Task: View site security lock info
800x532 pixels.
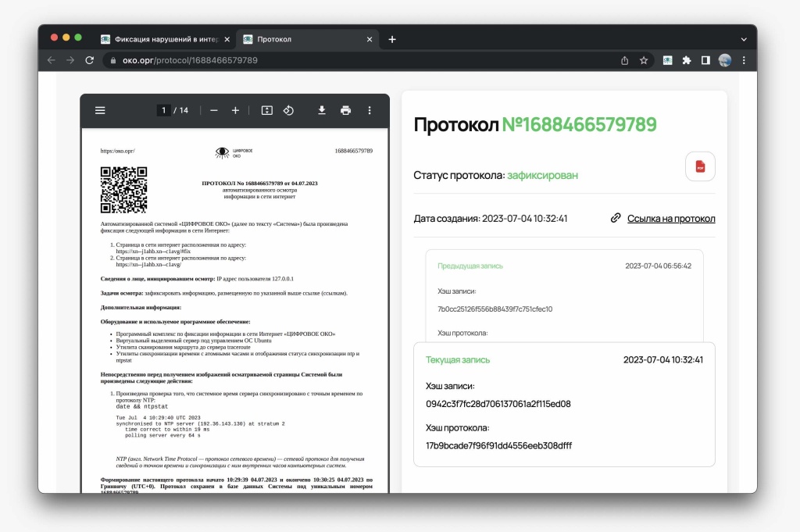Action: pos(112,60)
